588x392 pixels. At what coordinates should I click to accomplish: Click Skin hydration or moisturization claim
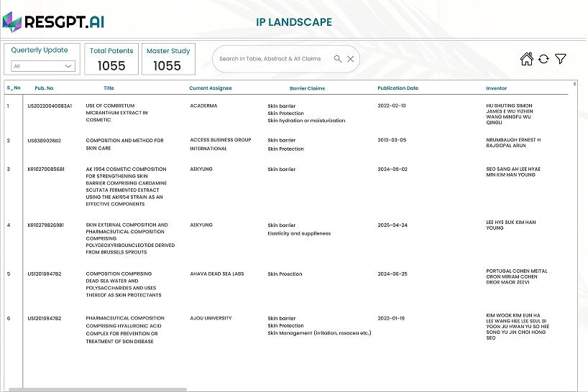(x=306, y=121)
